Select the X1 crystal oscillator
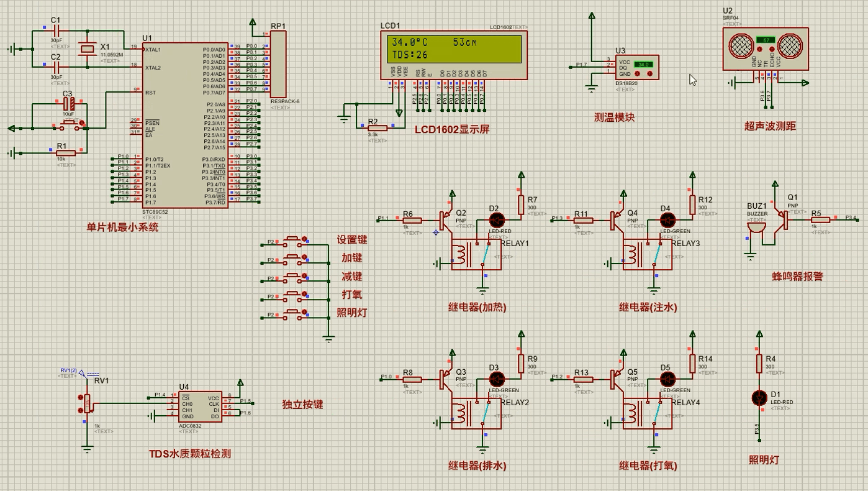Viewport: 868px width, 491px height. coord(87,48)
